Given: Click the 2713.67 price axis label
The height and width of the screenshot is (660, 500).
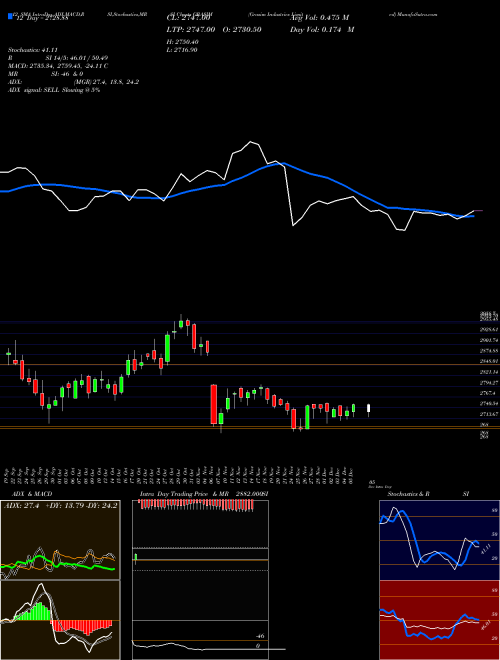Looking at the screenshot, I should tap(489, 414).
